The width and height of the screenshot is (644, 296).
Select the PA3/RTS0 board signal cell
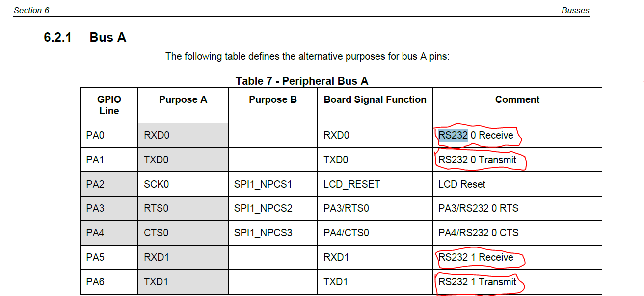tap(375, 208)
